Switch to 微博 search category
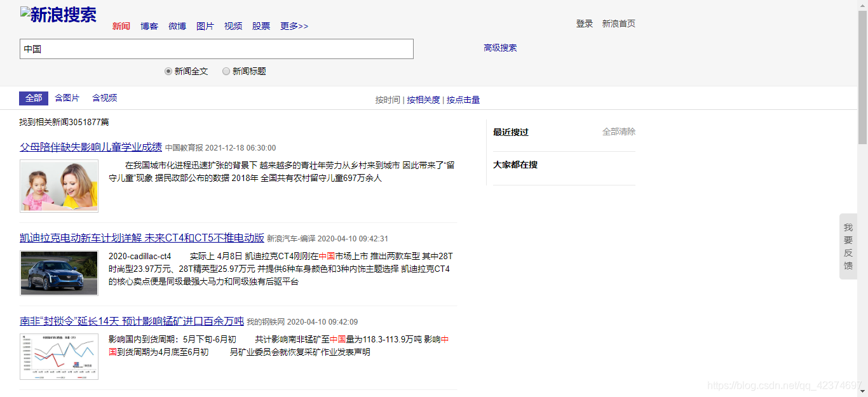Image resolution: width=868 pixels, height=397 pixels. coord(177,26)
